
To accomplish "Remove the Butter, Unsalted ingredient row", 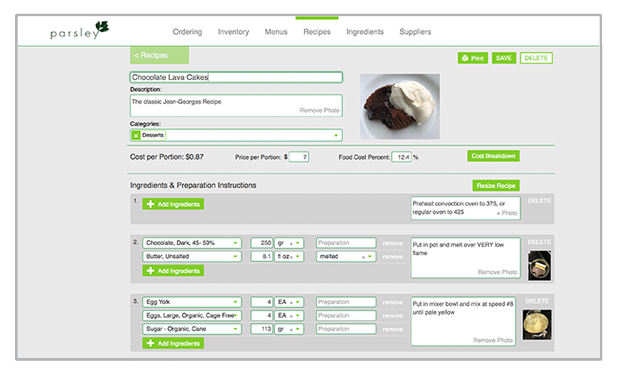I will (x=392, y=257).
